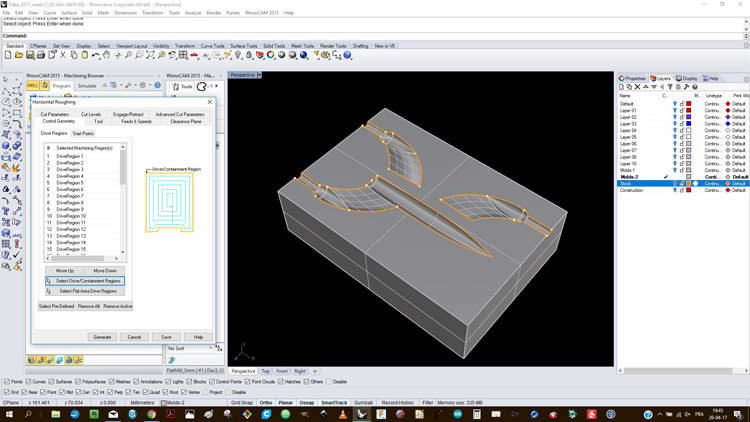The height and width of the screenshot is (422, 750).
Task: Toggle the Near osnap checkbox
Action: (x=24, y=392)
